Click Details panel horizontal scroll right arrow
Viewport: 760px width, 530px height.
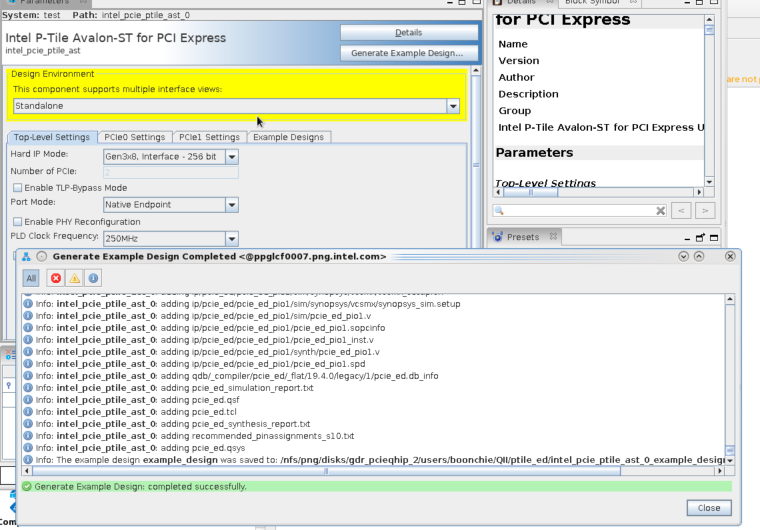click(699, 192)
